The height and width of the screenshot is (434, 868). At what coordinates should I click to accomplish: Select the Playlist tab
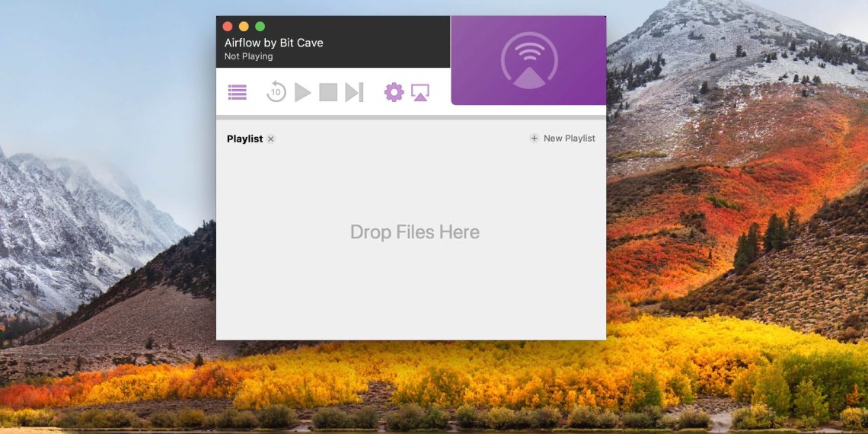(244, 139)
